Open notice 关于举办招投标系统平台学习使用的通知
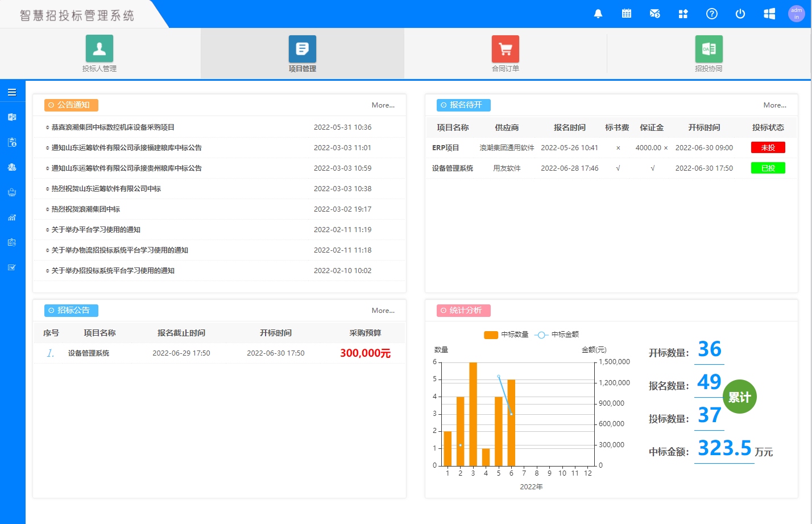This screenshot has height=524, width=812. [x=113, y=271]
